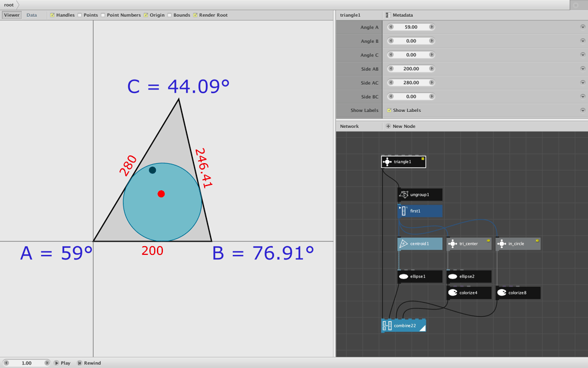The height and width of the screenshot is (368, 588).
Task: Toggle the Origin checkbox
Action: (x=146, y=15)
